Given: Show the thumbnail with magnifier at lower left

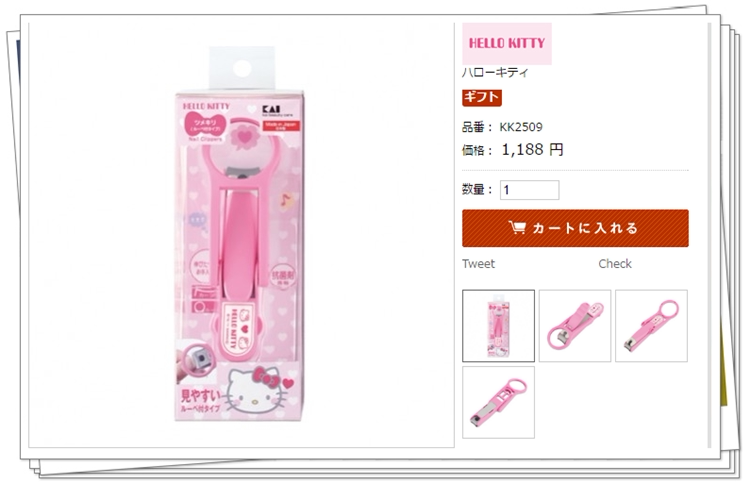Looking at the screenshot, I should 575,326.
